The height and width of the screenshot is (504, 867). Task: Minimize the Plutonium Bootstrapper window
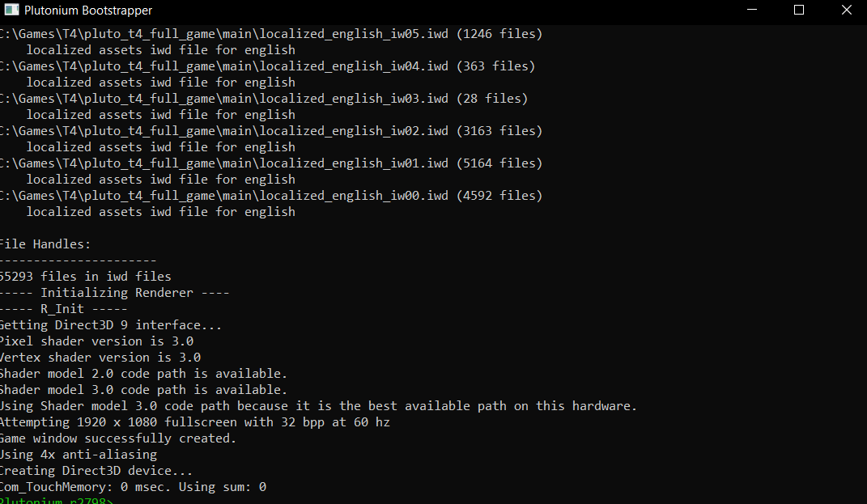coord(751,10)
